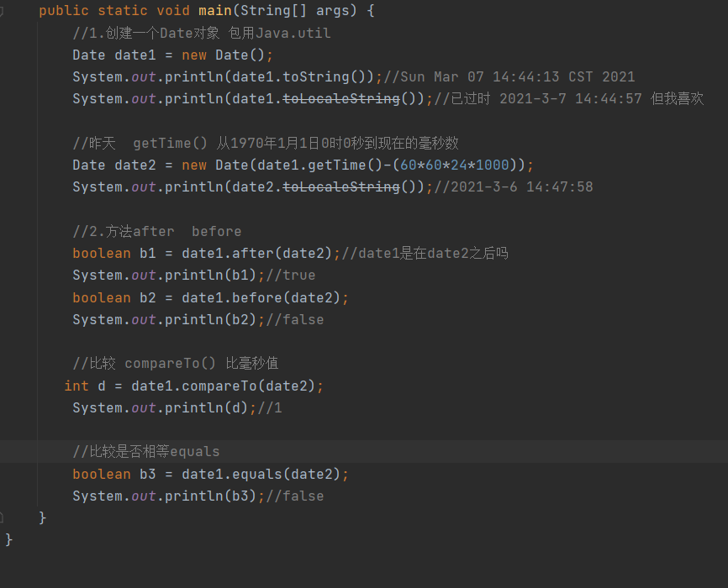Click the class closing brace on last line
Image resolution: width=728 pixels, height=588 pixels.
9,540
